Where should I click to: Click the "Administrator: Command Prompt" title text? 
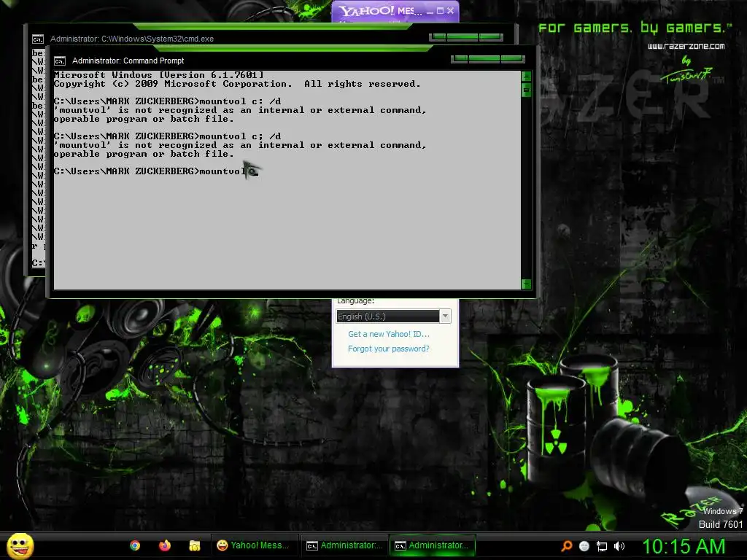point(128,61)
